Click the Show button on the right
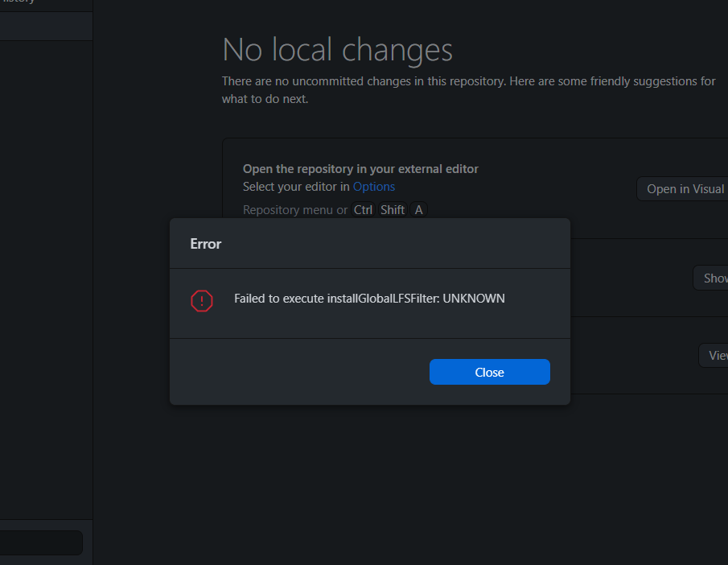Screen dimensions: 728x565 (712, 278)
